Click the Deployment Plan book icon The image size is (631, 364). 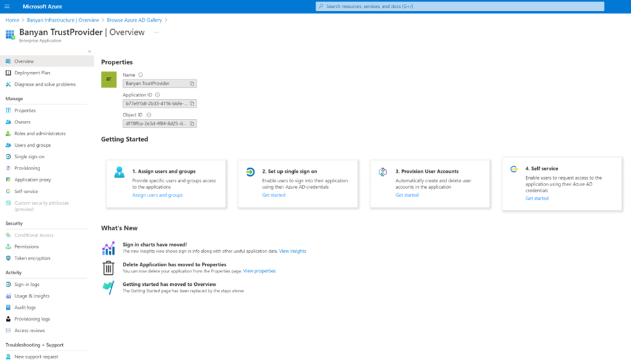click(8, 73)
